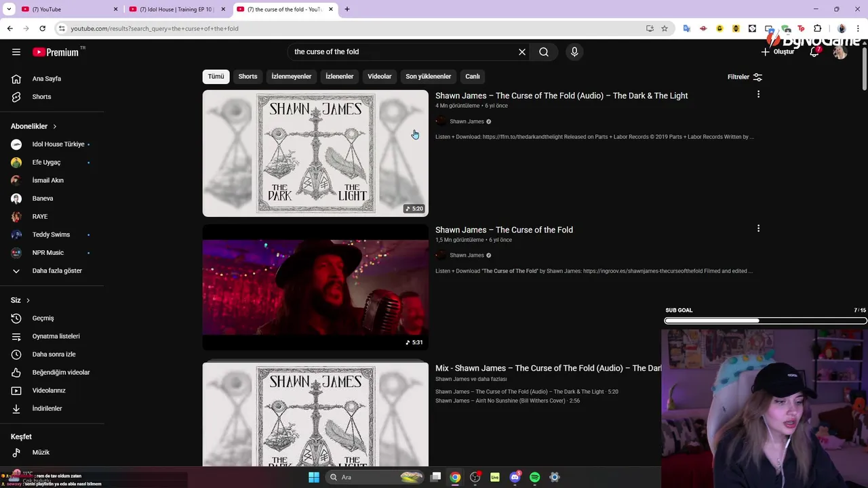
Task: Click the YouTube Premium logo
Action: (56, 52)
